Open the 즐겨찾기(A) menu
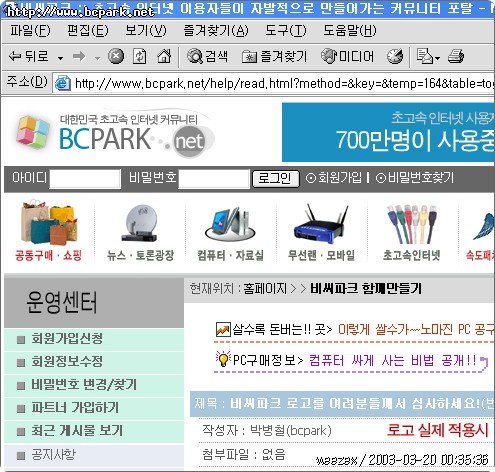 [216, 31]
